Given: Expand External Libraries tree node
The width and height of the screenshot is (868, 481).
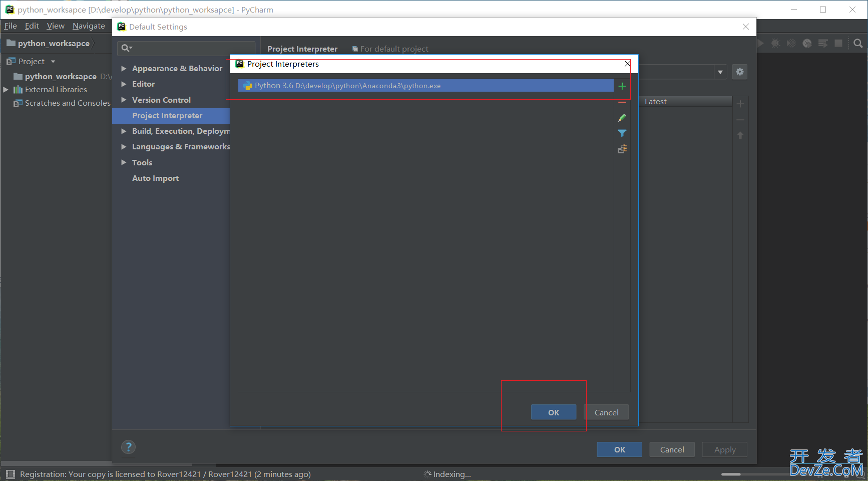Looking at the screenshot, I should 6,89.
